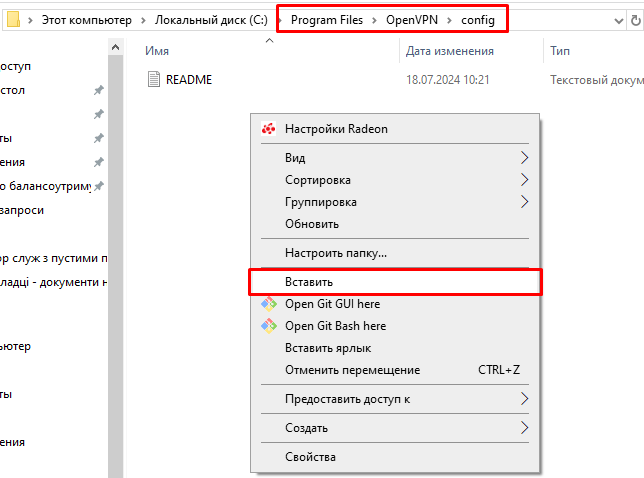Sort files by Имя column header

click(156, 50)
